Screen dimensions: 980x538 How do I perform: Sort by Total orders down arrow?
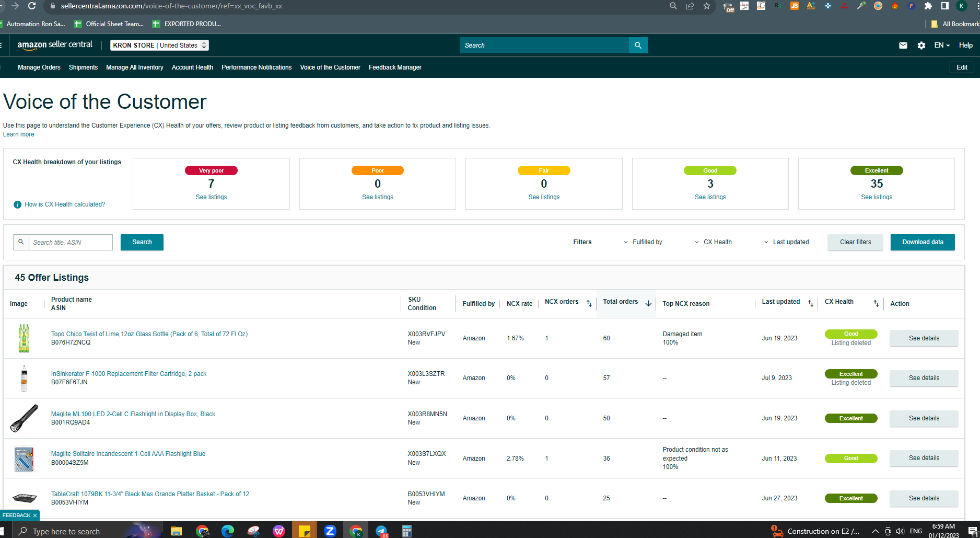[648, 303]
